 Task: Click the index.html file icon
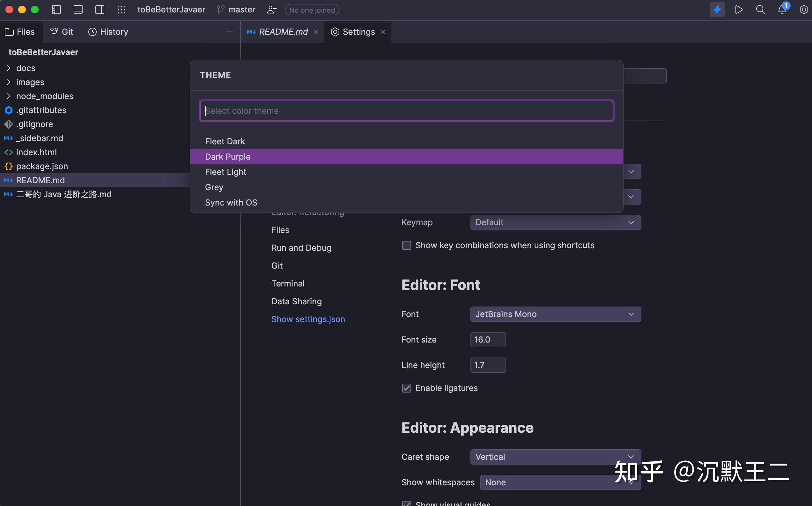pyautogui.click(x=8, y=152)
